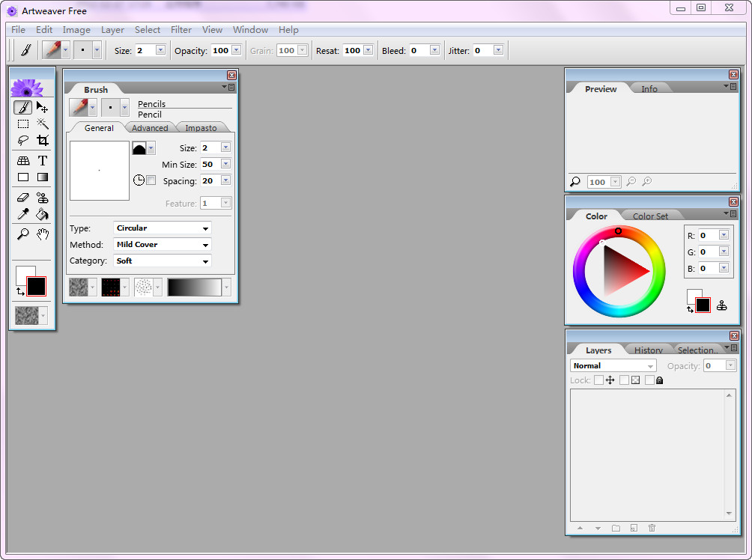Image resolution: width=752 pixels, height=560 pixels.
Task: Select the Crop tool
Action: [43, 140]
